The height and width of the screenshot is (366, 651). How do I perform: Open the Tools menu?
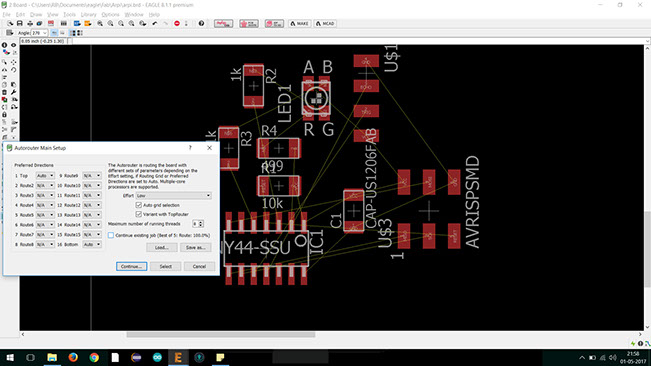(69, 15)
